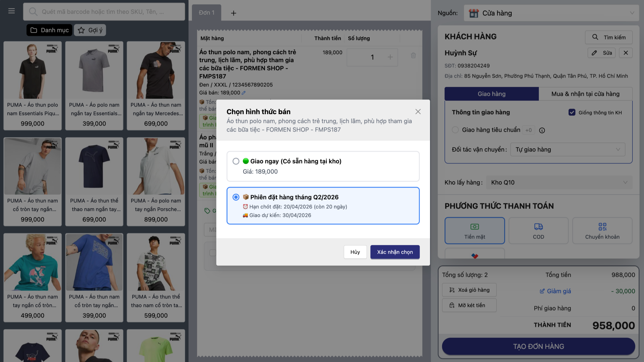
Task: Close the Chọn hình thức bán dialog
Action: tap(418, 112)
